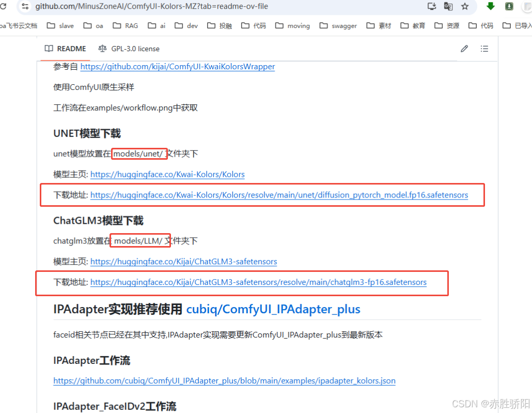532x413 pixels.
Task: Open cubiq/ComfyUI_IPAdapter_plus heading link
Action: tap(273, 309)
